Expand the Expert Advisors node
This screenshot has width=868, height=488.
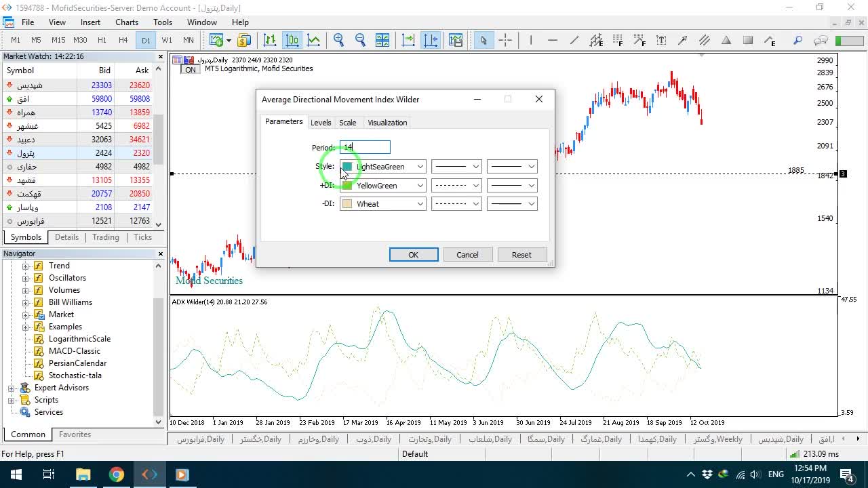coord(12,388)
